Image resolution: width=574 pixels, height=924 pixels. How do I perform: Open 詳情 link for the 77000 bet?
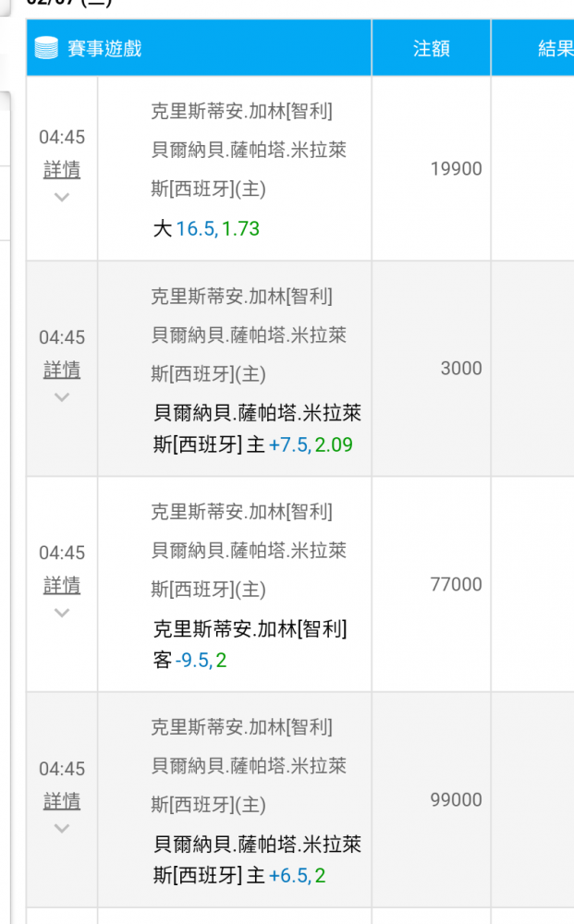tap(62, 585)
